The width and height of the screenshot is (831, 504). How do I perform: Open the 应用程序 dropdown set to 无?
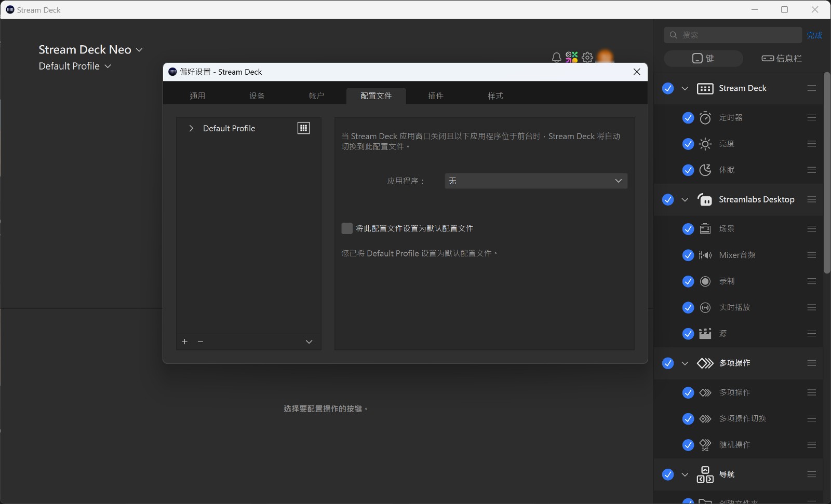pyautogui.click(x=536, y=181)
